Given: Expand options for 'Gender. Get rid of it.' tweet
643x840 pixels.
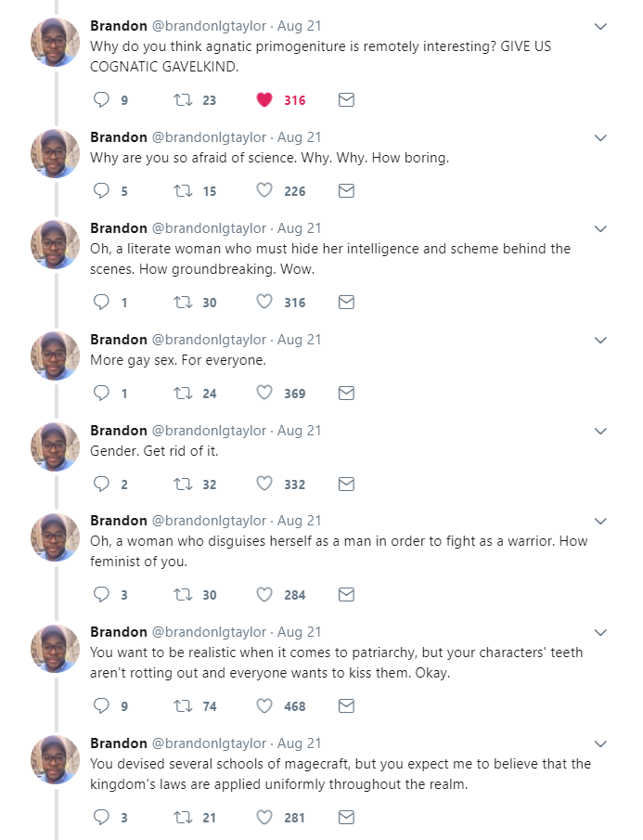Looking at the screenshot, I should click(x=600, y=432).
